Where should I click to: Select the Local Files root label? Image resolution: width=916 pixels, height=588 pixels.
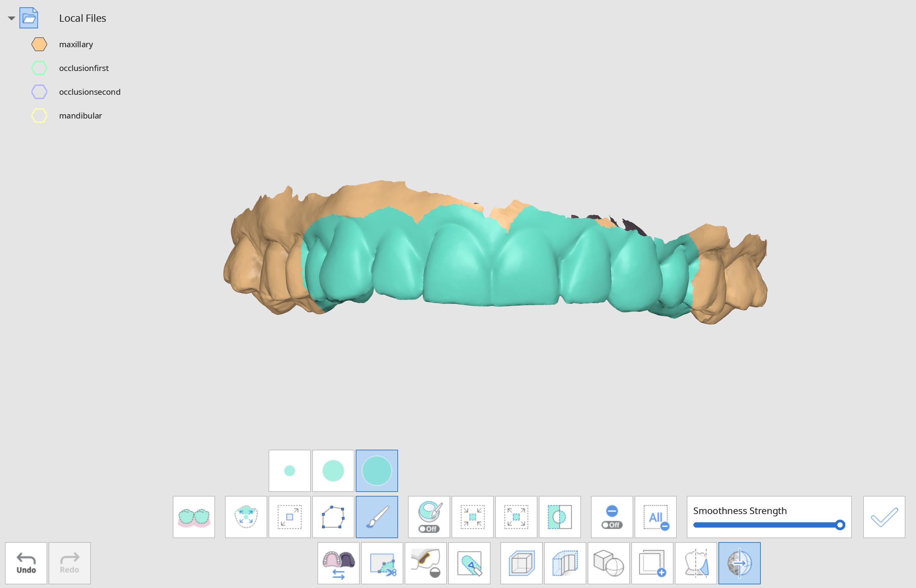tap(83, 18)
